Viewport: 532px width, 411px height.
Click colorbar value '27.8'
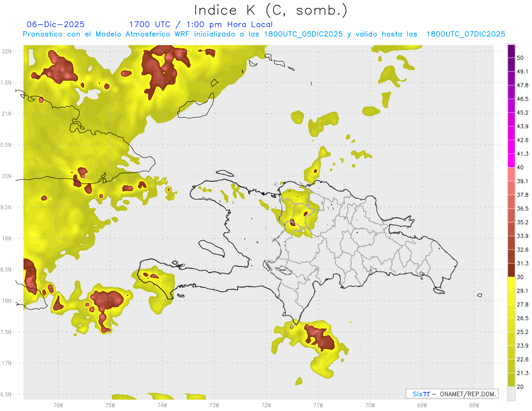tap(523, 305)
